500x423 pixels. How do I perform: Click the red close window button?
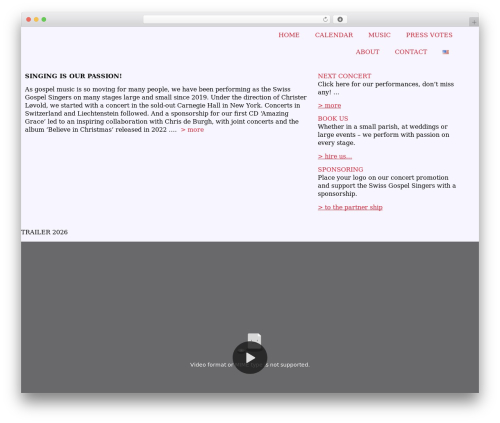point(29,19)
